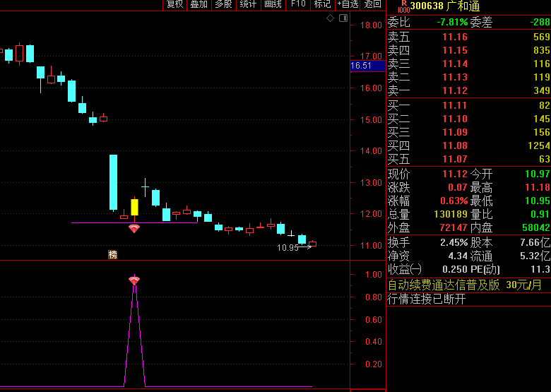Click the 涨跌 value 0.07
551x392 pixels.
tap(458, 187)
